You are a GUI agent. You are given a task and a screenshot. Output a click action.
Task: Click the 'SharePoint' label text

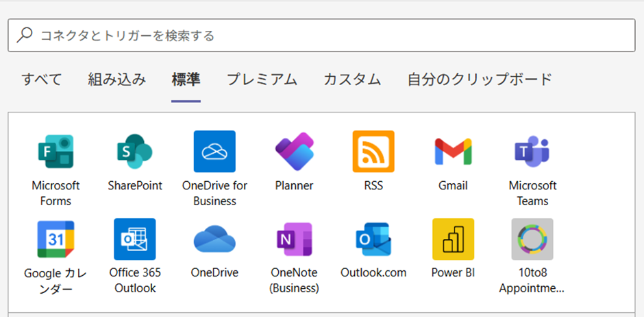click(x=135, y=186)
